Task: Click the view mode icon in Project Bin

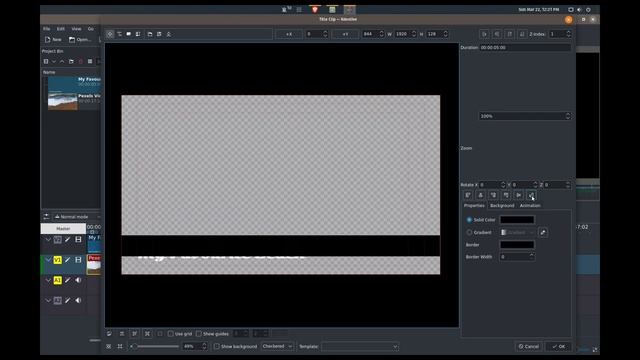Action: click(x=90, y=62)
